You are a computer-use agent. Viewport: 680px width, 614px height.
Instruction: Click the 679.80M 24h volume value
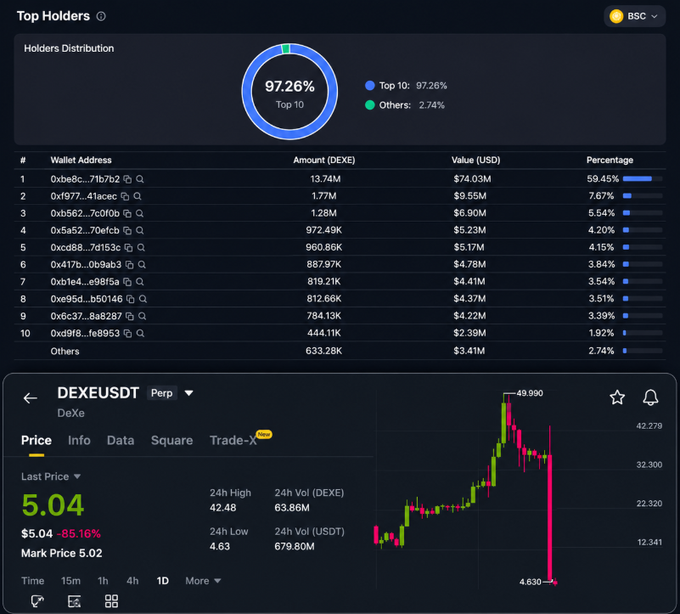pyautogui.click(x=294, y=546)
